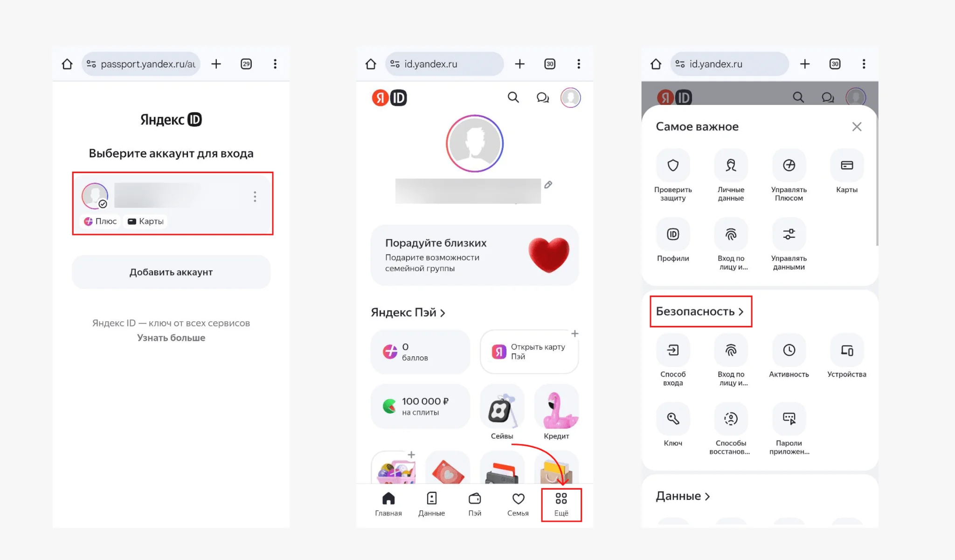
Task: Switch to the Семья bottom tab
Action: click(518, 505)
